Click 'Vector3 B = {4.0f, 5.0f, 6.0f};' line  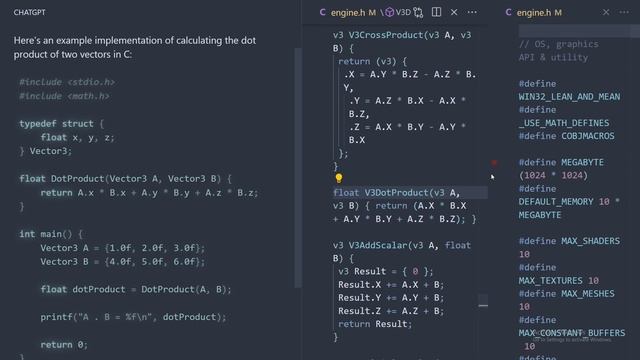(x=122, y=262)
